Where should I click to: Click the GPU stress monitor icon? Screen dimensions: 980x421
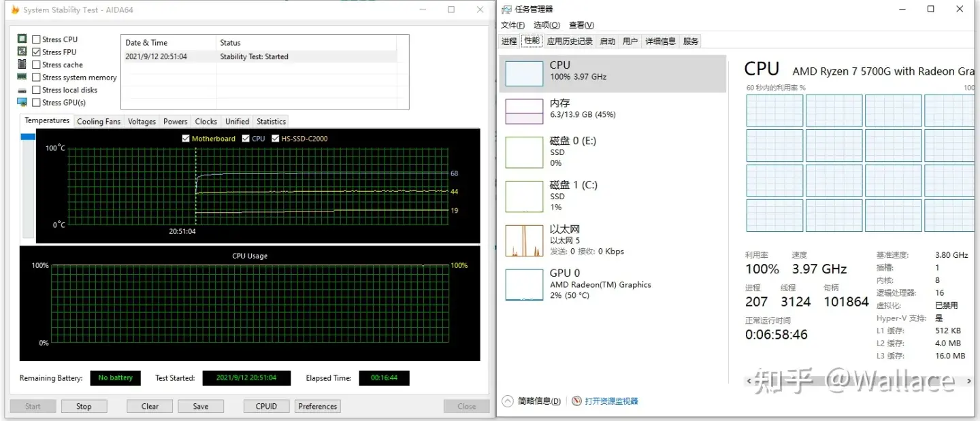coord(22,103)
